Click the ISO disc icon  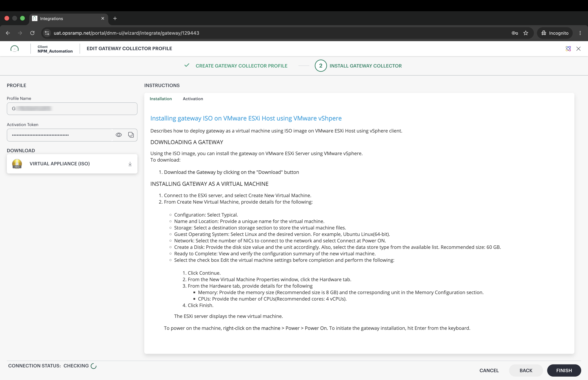pyautogui.click(x=17, y=164)
